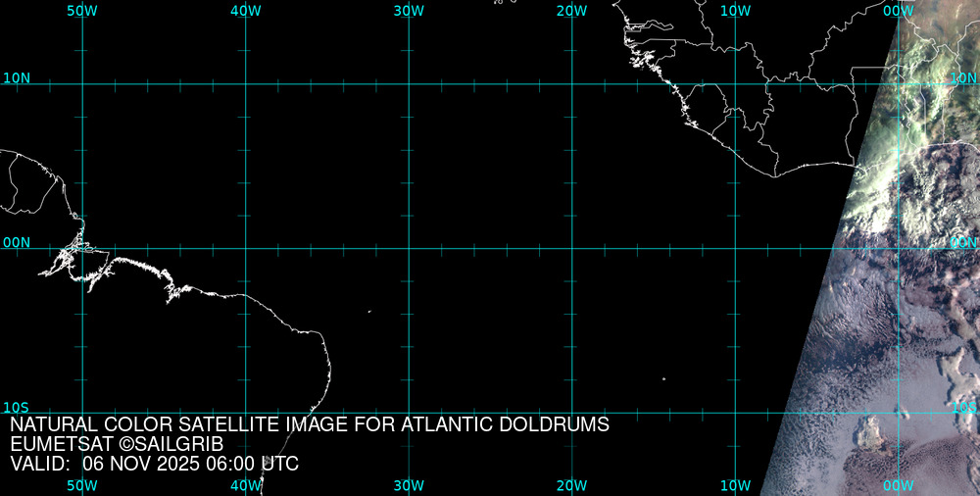This screenshot has width=980, height=496.
Task: Click the 30W longitude label along the bottom
Action: point(409,485)
